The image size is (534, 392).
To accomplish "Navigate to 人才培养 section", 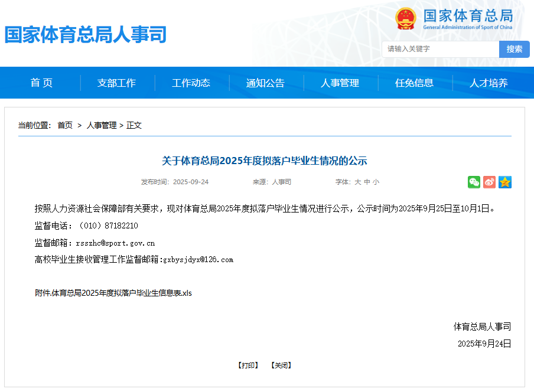I will pyautogui.click(x=489, y=83).
